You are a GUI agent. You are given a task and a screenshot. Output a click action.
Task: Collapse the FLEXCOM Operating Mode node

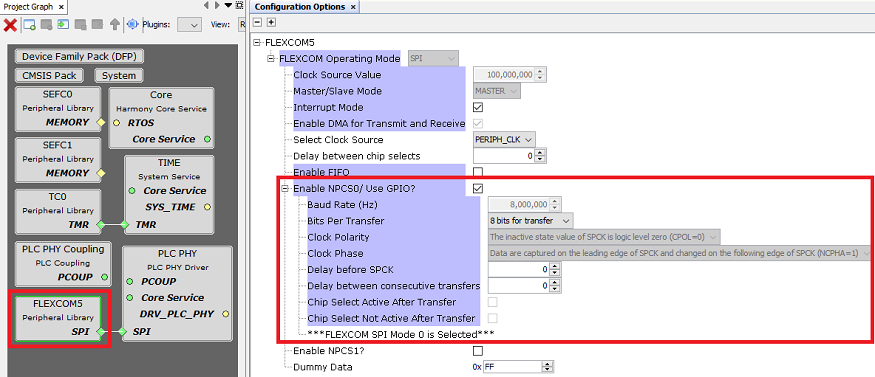click(x=271, y=59)
